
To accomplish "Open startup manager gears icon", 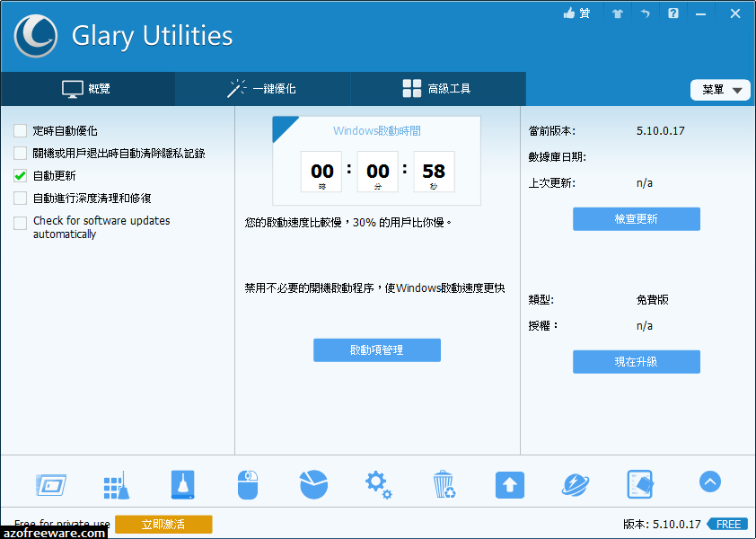I will 379,485.
